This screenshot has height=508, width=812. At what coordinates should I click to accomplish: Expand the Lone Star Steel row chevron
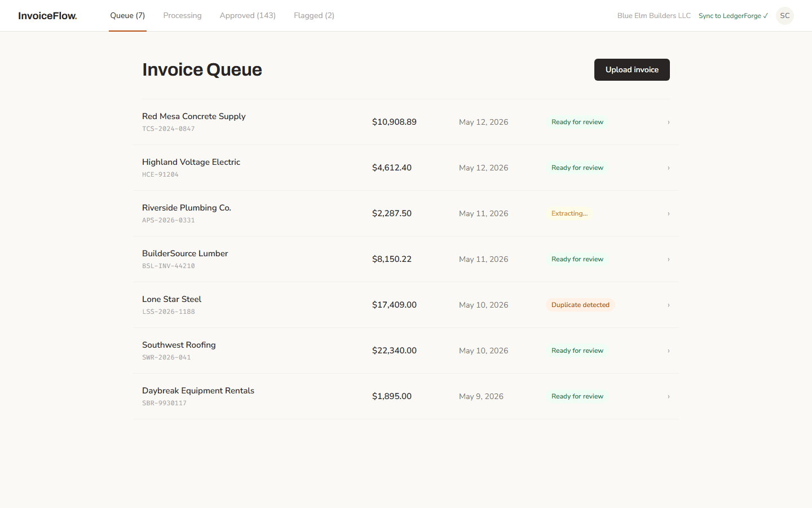click(669, 305)
